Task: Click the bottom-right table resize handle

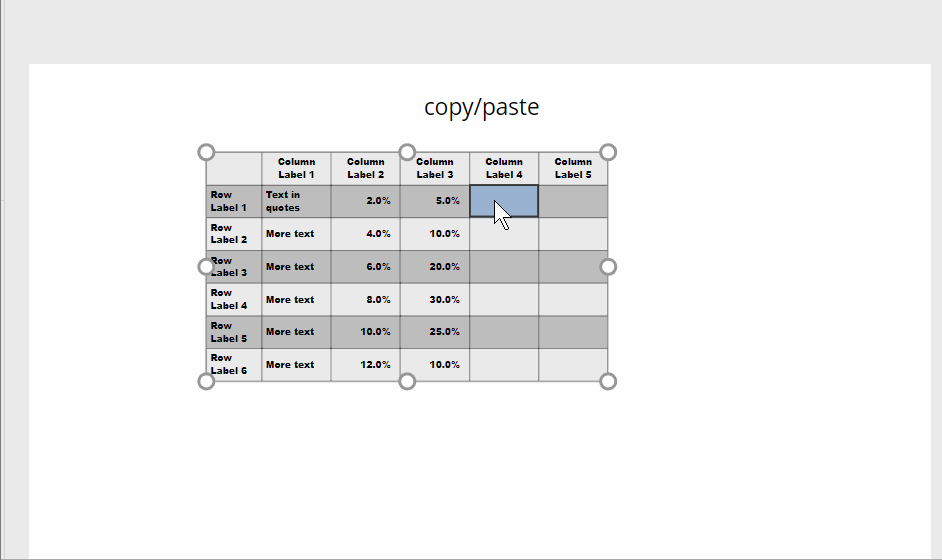Action: [x=608, y=382]
